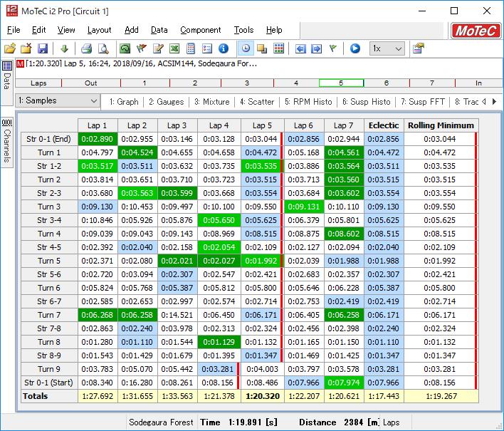This screenshot has width=504, height=431.
Task: Click the colored grid layout icon
Action: click(x=278, y=48)
